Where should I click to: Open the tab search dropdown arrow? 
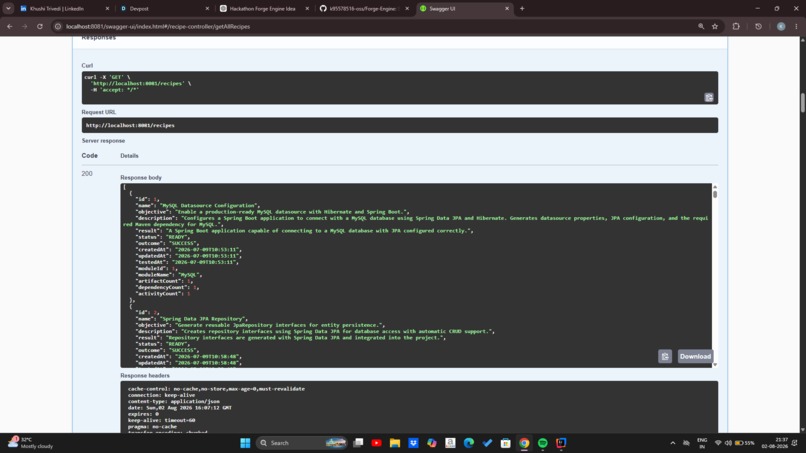(x=8, y=8)
